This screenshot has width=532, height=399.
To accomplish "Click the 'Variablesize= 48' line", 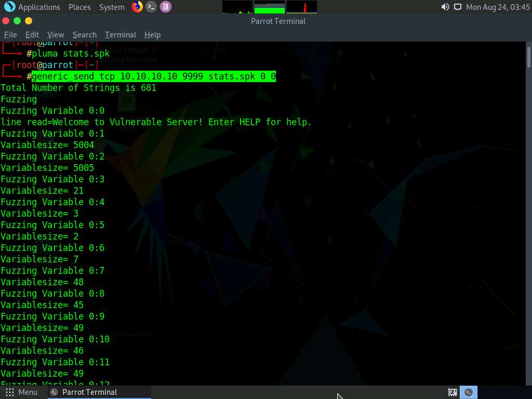I will coord(42,282).
